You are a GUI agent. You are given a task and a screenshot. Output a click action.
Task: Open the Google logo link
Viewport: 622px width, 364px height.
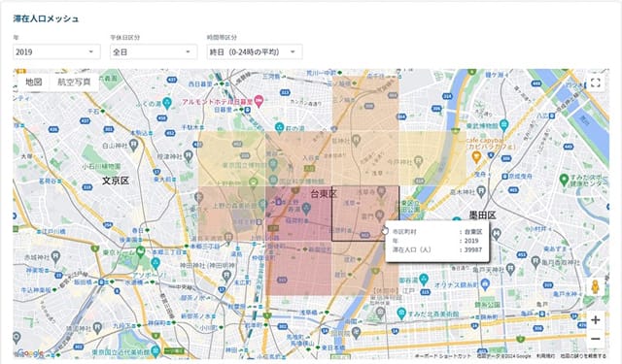[30, 353]
